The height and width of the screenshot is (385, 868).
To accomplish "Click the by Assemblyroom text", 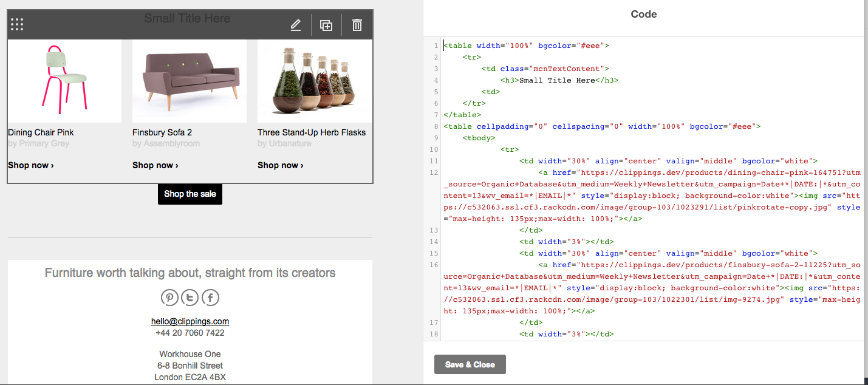I will [166, 143].
